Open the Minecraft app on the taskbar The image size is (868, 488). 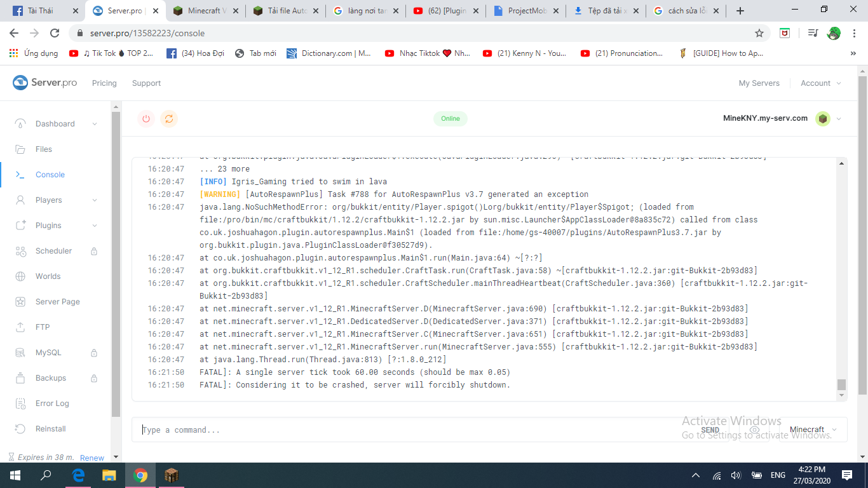[172, 475]
